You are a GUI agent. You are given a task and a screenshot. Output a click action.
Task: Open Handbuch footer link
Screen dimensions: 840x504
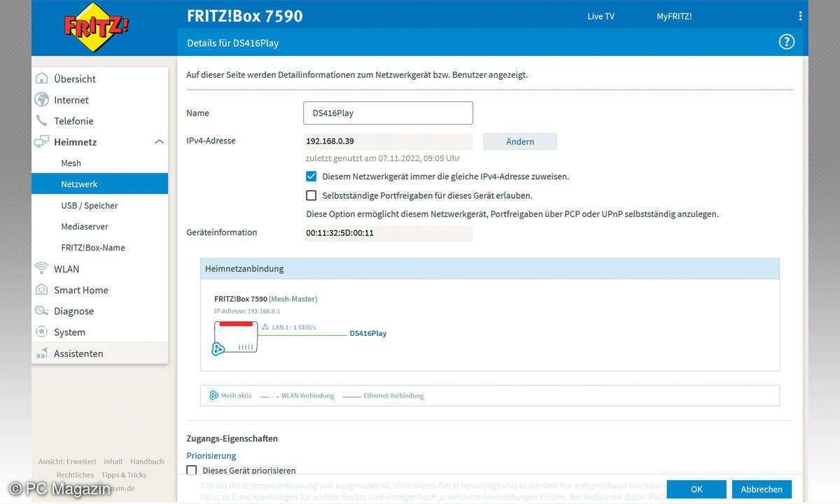tap(147, 461)
